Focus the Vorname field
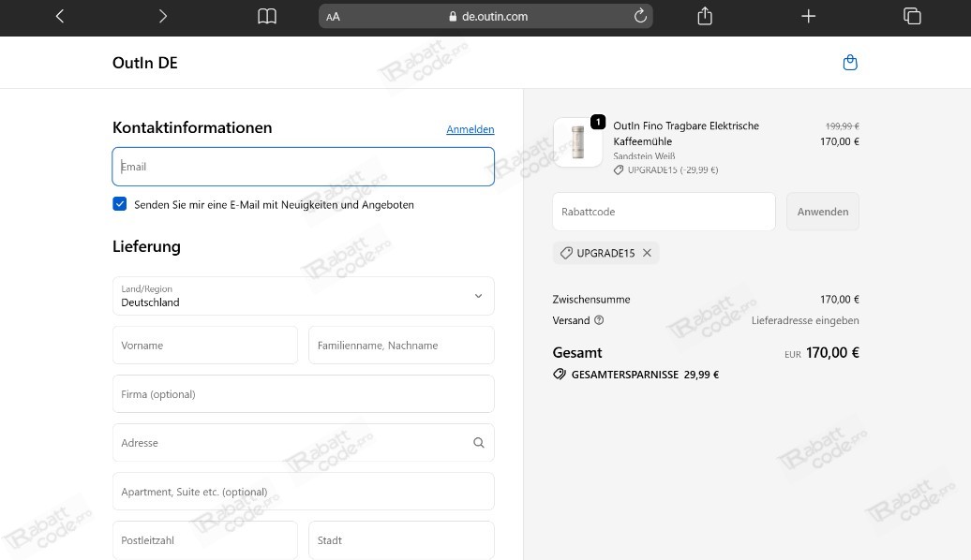971x560 pixels. point(205,346)
